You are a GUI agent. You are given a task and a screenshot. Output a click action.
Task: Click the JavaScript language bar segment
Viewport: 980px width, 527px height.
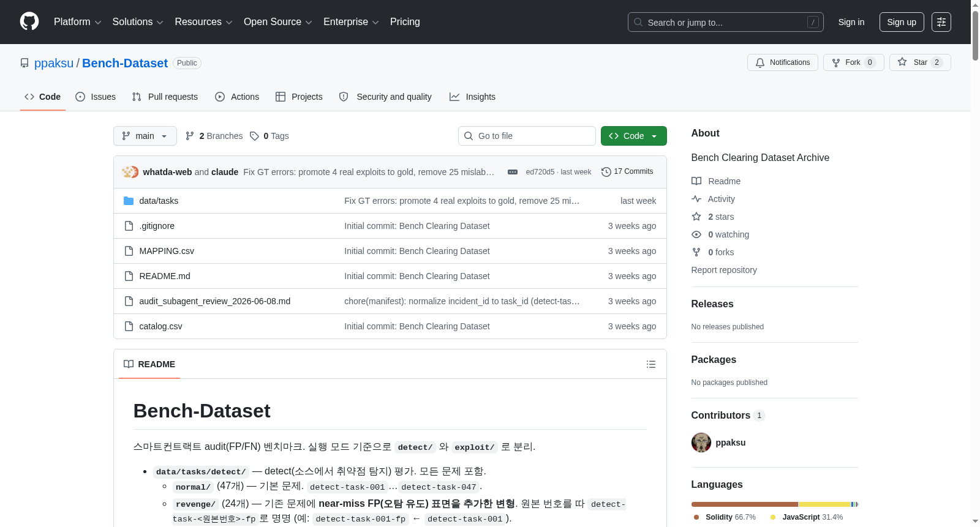tap(824, 504)
